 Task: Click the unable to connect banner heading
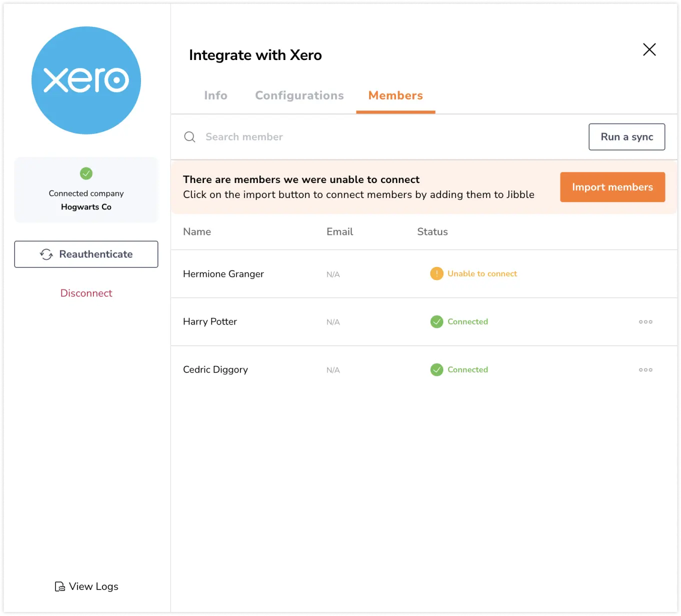(301, 179)
